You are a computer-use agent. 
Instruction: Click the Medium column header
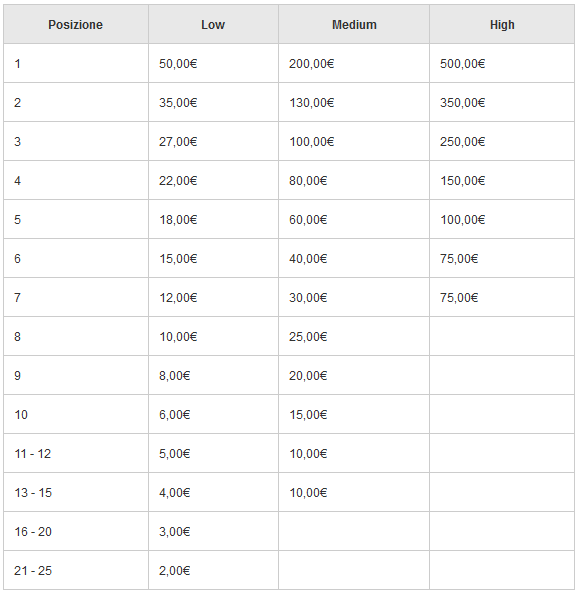pyautogui.click(x=354, y=24)
